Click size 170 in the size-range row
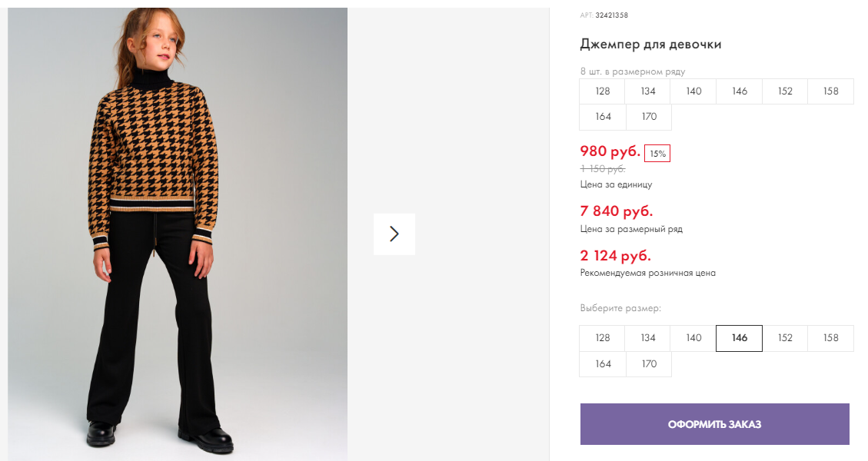The image size is (868, 461). coord(649,117)
